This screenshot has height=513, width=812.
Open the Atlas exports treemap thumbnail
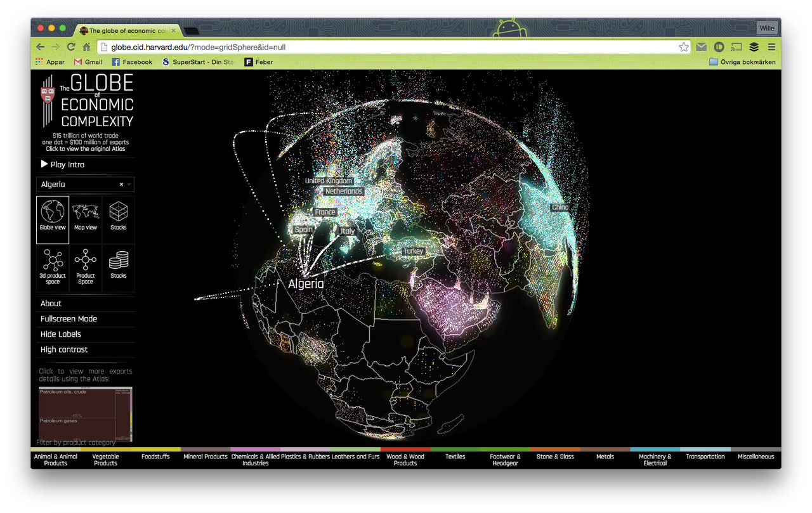click(86, 414)
